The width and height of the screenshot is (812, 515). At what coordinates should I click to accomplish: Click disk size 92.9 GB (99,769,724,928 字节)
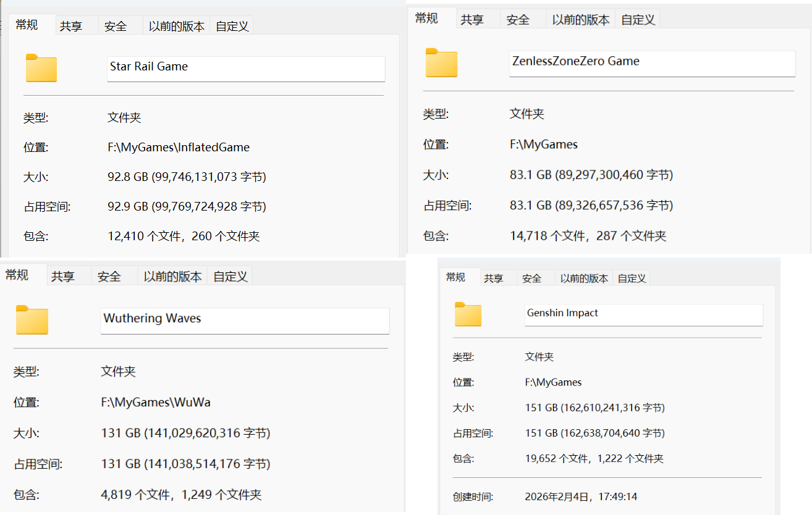[187, 206]
